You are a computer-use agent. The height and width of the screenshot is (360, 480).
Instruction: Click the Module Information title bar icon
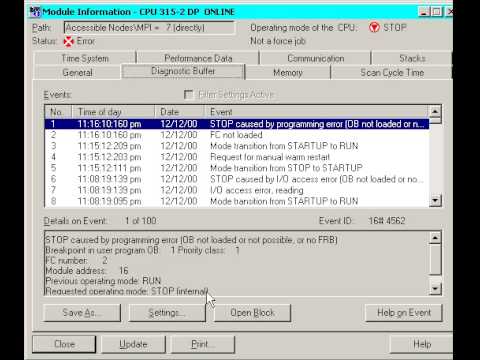[35, 12]
